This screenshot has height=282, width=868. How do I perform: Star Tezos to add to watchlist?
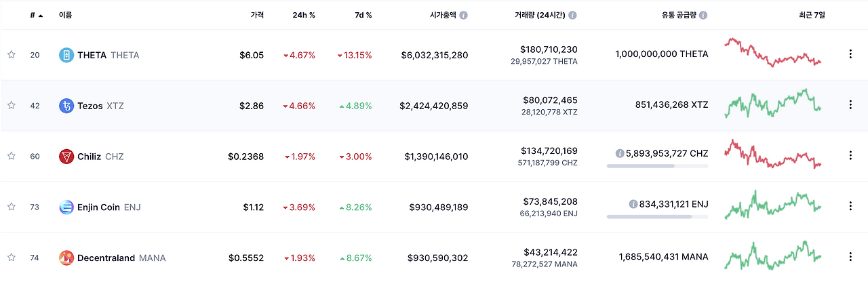click(x=12, y=106)
